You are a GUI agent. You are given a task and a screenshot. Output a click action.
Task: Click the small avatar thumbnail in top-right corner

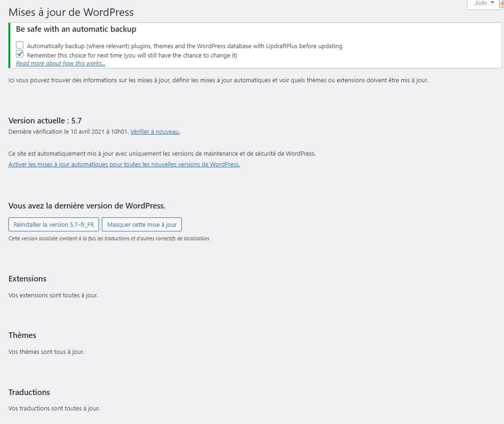click(501, 4)
